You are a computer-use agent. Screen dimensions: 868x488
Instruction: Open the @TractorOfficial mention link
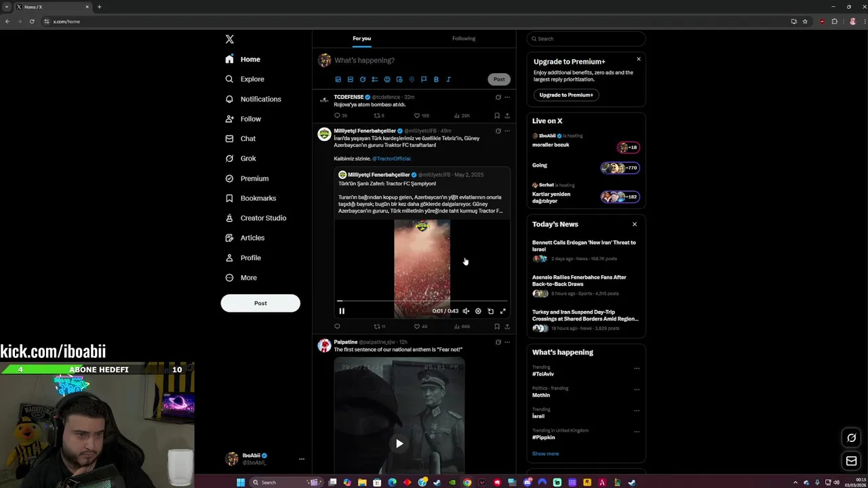[391, 159]
